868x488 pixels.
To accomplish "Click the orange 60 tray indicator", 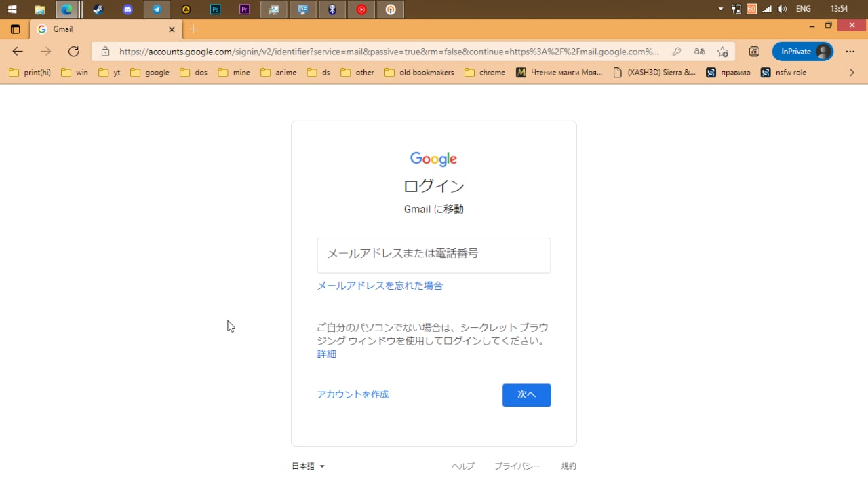I will (751, 10).
